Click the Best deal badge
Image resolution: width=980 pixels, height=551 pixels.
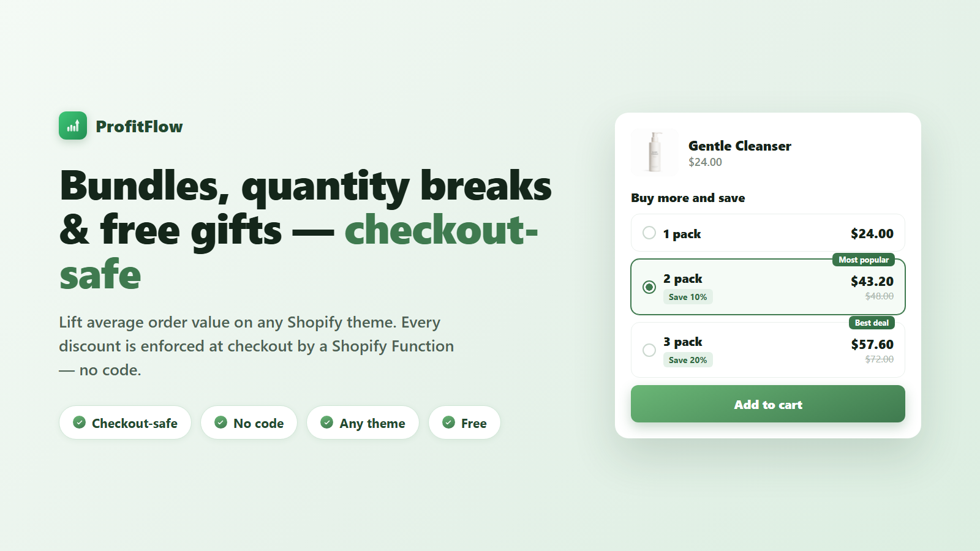tap(872, 323)
